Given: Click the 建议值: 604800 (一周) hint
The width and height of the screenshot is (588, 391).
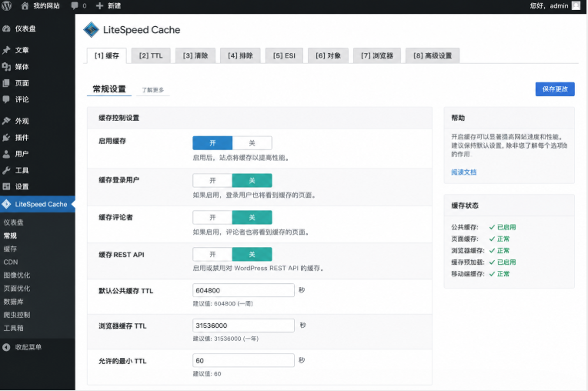Looking at the screenshot, I should (x=222, y=303).
